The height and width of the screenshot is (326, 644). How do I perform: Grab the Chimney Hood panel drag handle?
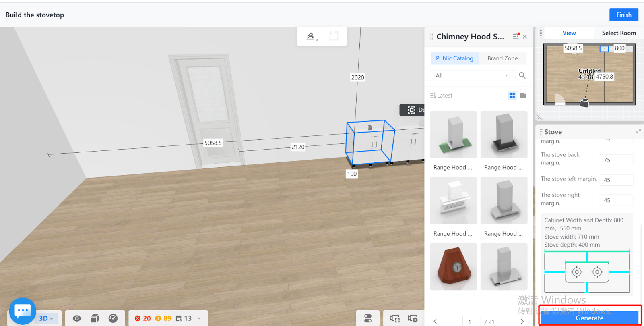click(x=431, y=37)
